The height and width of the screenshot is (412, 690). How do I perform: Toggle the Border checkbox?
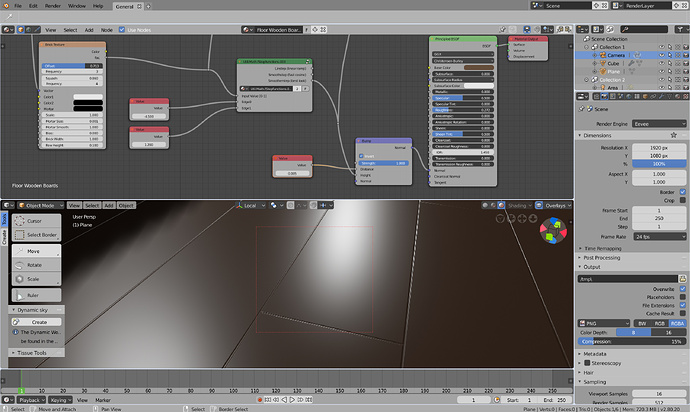(683, 192)
